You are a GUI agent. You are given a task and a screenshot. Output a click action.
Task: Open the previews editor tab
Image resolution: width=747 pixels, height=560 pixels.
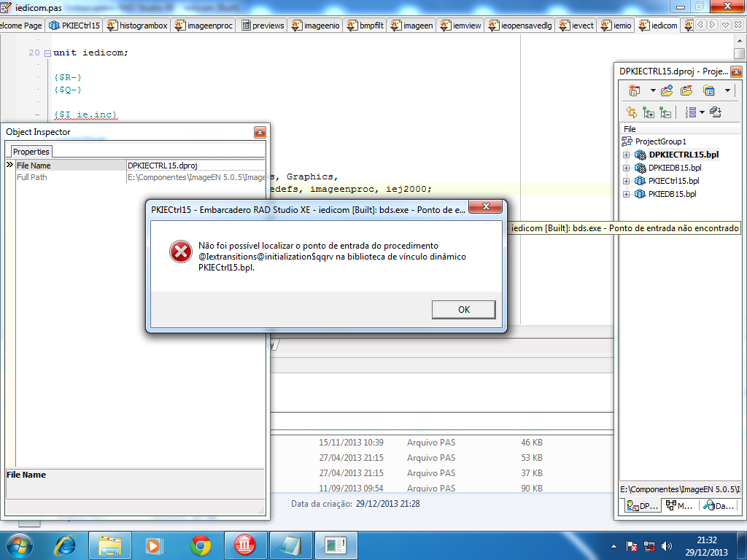tap(263, 26)
